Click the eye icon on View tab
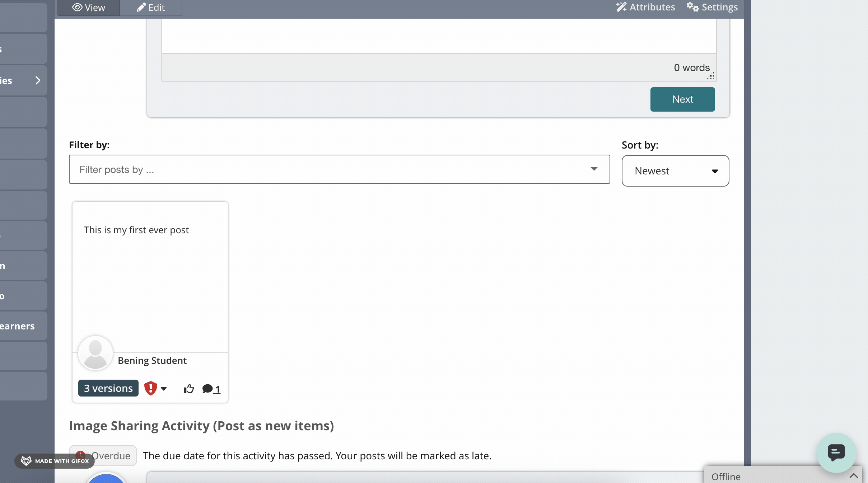This screenshot has width=868, height=483. click(77, 8)
